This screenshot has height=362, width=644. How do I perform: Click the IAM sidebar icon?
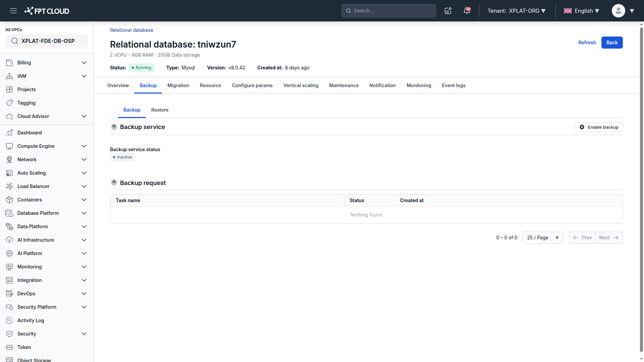pyautogui.click(x=9, y=76)
